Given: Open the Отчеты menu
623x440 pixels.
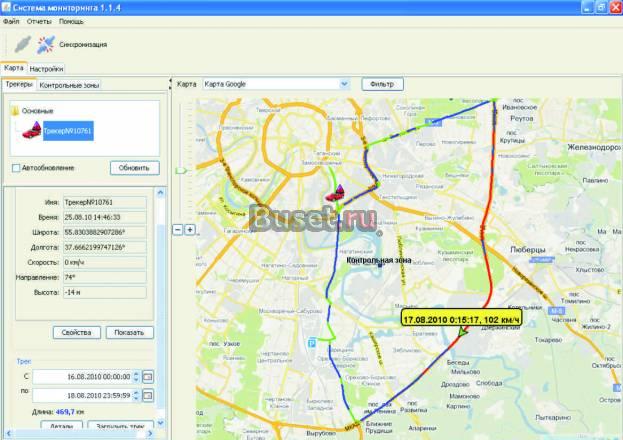Looking at the screenshot, I should [39, 21].
